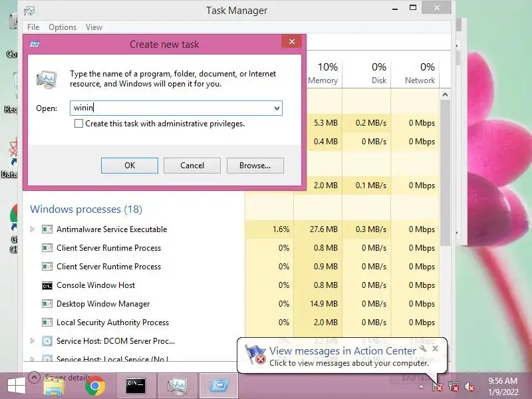532x399 pixels.
Task: Click Service Host DCOM gear icon
Action: (47, 341)
